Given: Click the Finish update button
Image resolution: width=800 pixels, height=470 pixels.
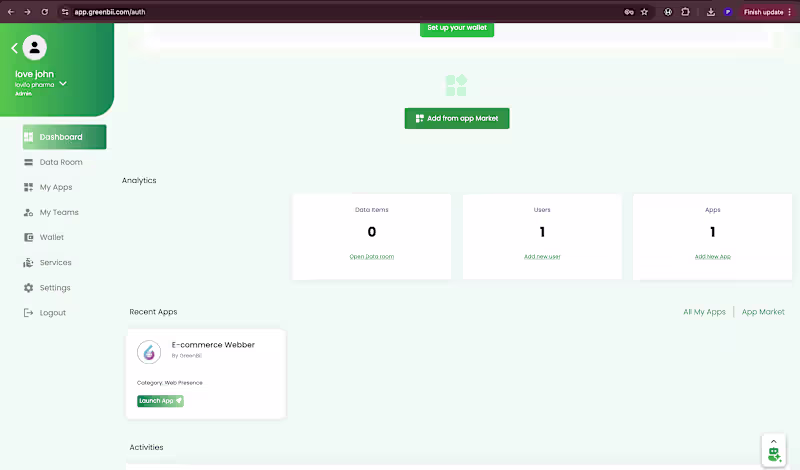Looking at the screenshot, I should (x=763, y=12).
